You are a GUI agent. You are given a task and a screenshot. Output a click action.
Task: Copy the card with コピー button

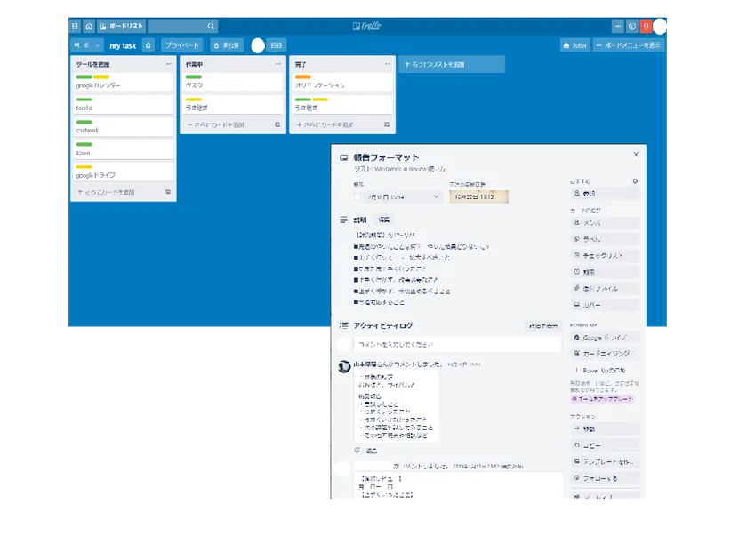[605, 445]
